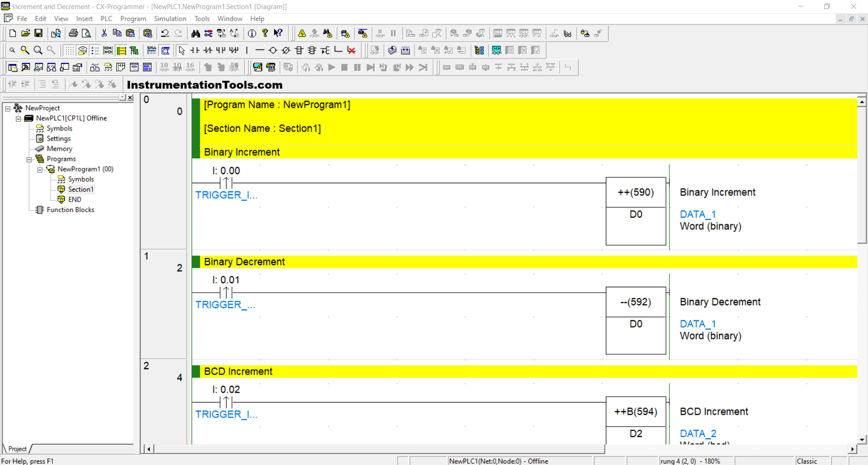The height and width of the screenshot is (465, 868).
Task: Open the PLC menu
Action: (x=106, y=19)
